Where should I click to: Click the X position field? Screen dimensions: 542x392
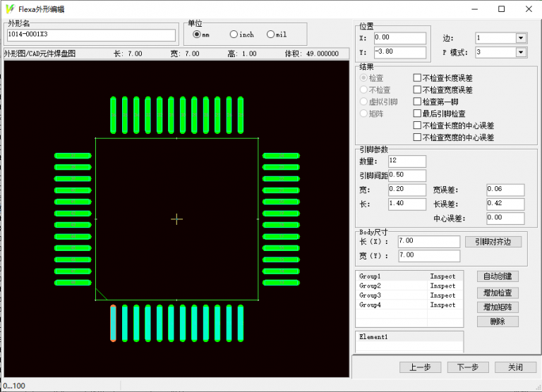[x=400, y=38]
